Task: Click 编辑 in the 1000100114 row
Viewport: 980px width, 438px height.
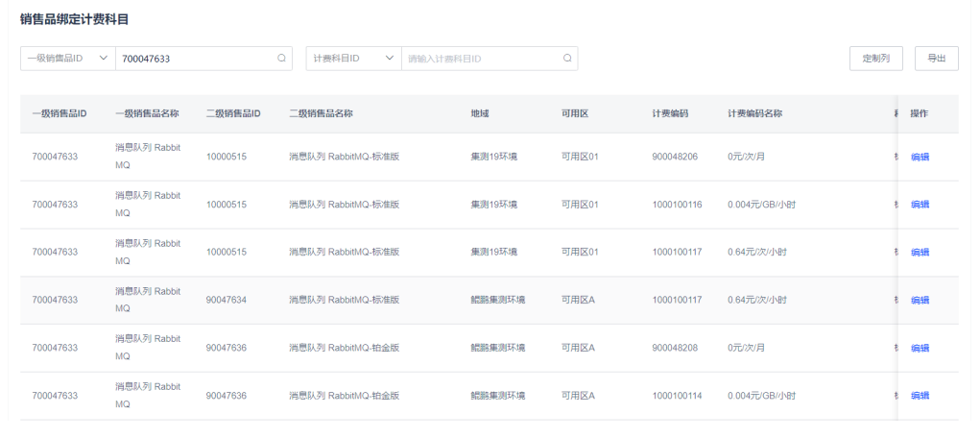Action: [920, 396]
